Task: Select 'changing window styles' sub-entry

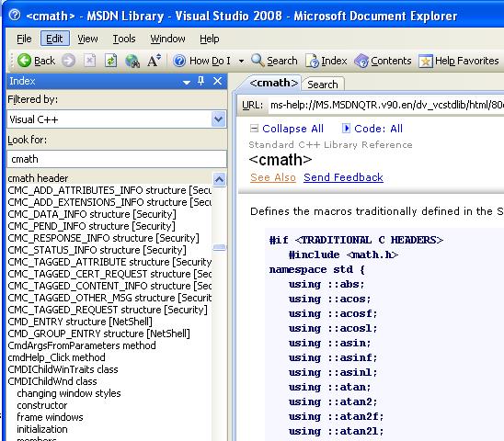Action: click(69, 393)
